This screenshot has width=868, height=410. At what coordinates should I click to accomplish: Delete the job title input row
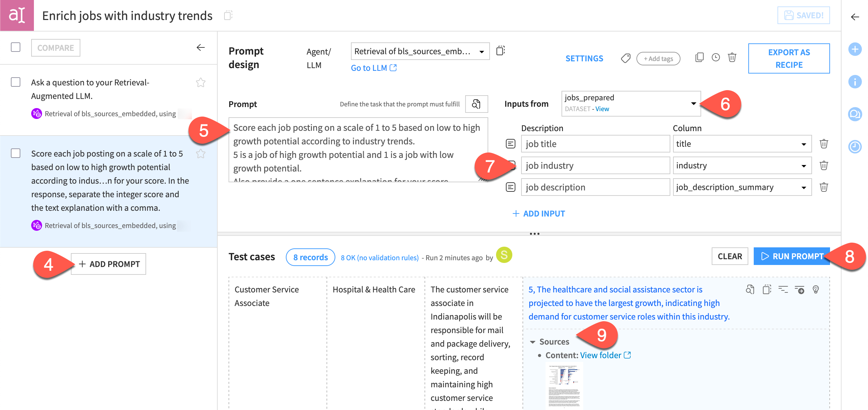[824, 144]
